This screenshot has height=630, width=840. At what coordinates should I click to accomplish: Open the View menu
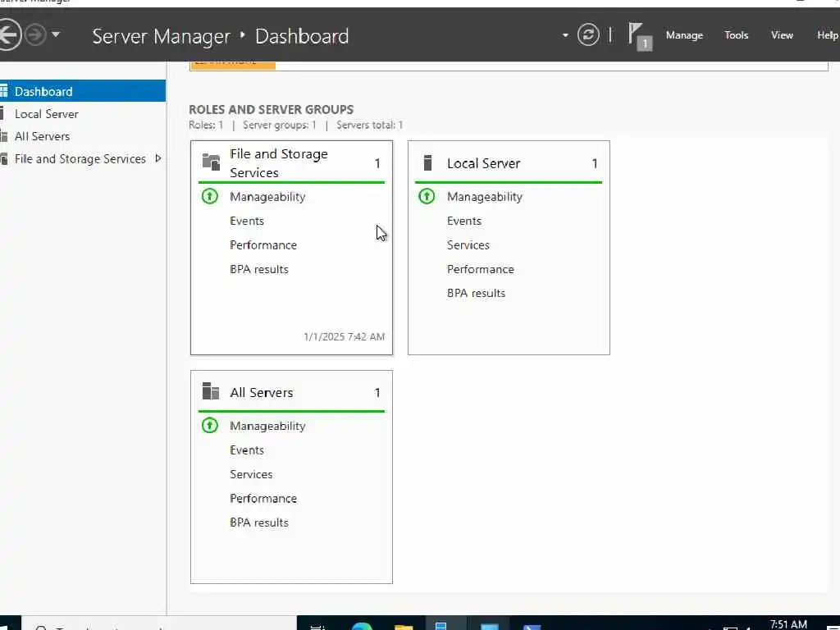point(782,35)
